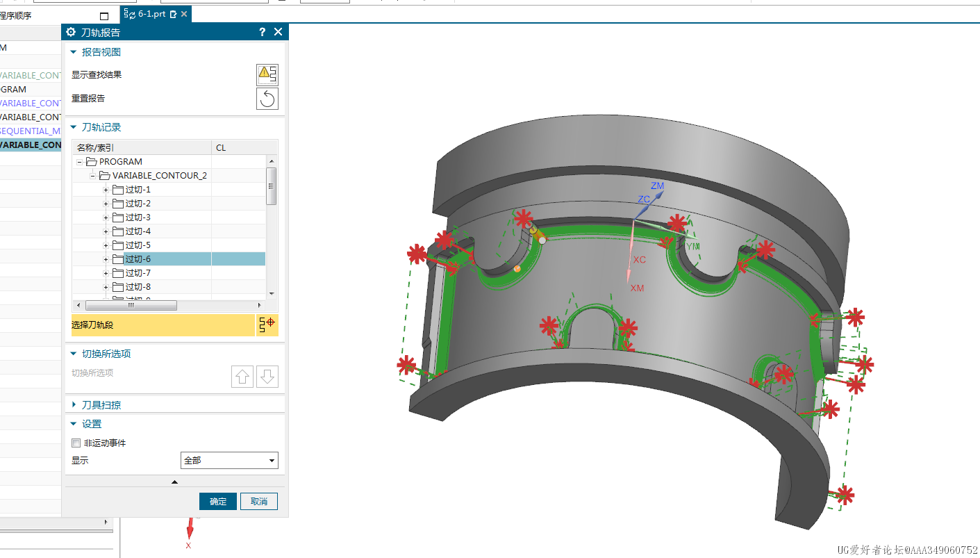This screenshot has width=980, height=558.
Task: Click the PROGRAM folder icon in tree
Action: pos(91,162)
